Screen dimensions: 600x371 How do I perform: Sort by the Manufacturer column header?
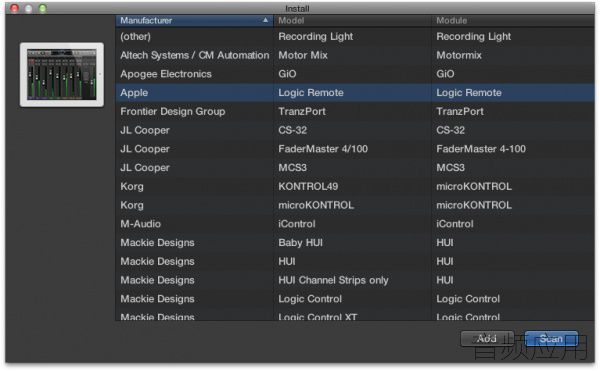pos(194,21)
